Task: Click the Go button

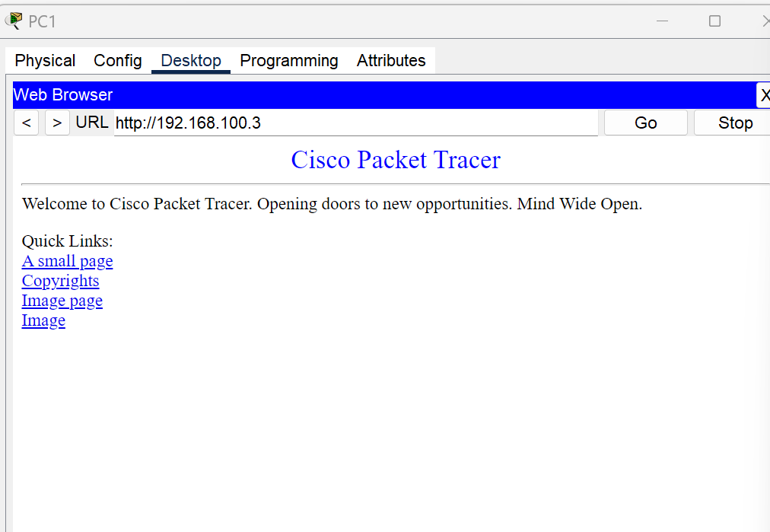Action: tap(645, 123)
